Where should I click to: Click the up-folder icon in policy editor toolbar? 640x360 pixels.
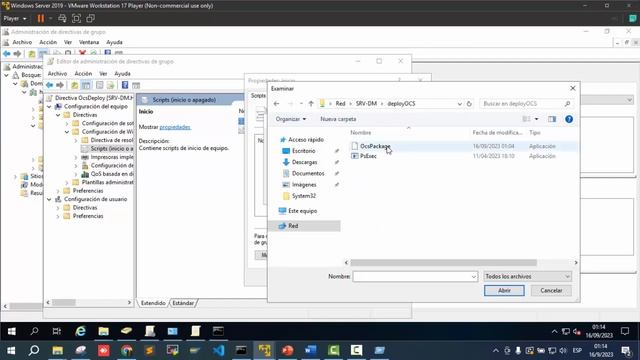(x=75, y=85)
